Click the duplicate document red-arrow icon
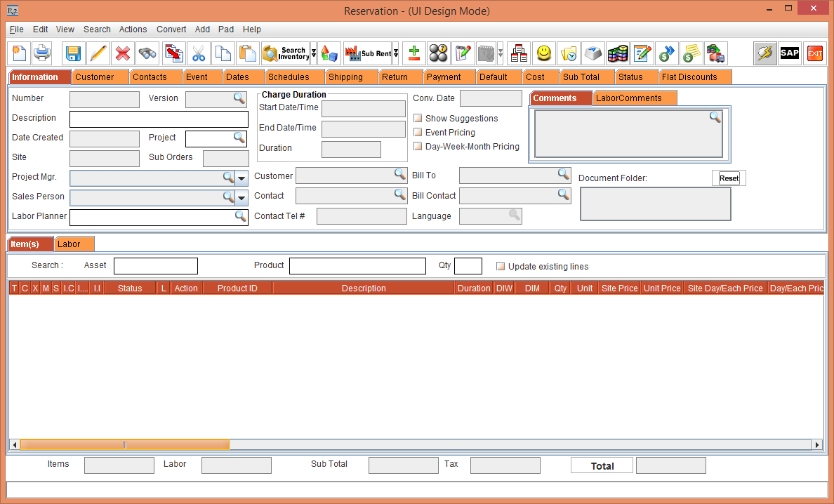This screenshot has height=504, width=834. [173, 53]
